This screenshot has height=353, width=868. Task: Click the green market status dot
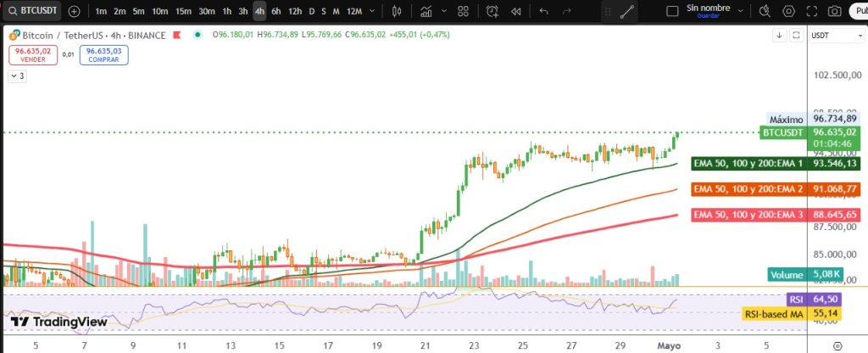coord(198,34)
